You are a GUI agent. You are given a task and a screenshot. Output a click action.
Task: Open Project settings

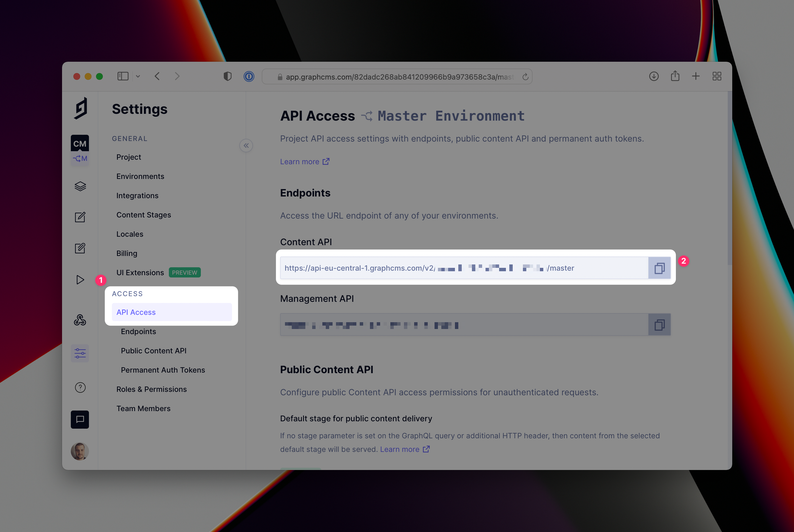(129, 157)
